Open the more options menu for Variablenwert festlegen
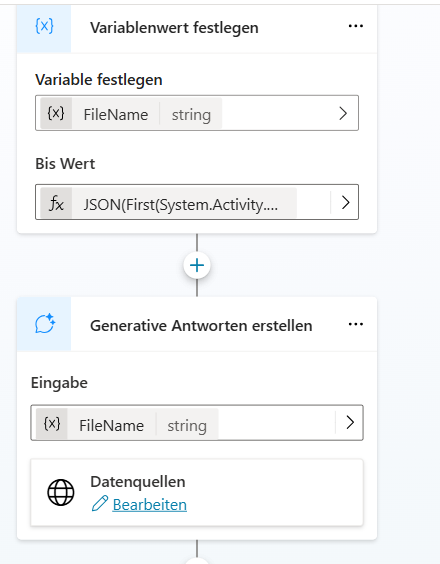The image size is (440, 564). 355,26
